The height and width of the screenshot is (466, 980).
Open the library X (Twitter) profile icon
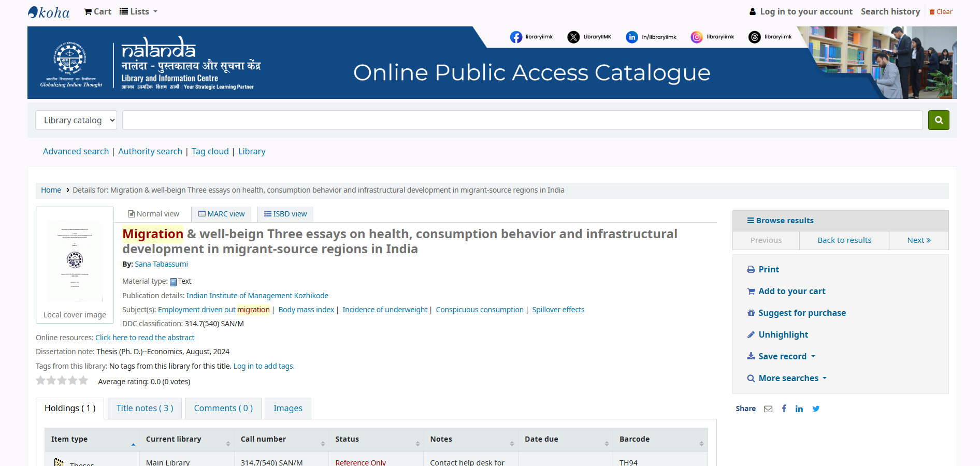point(573,37)
